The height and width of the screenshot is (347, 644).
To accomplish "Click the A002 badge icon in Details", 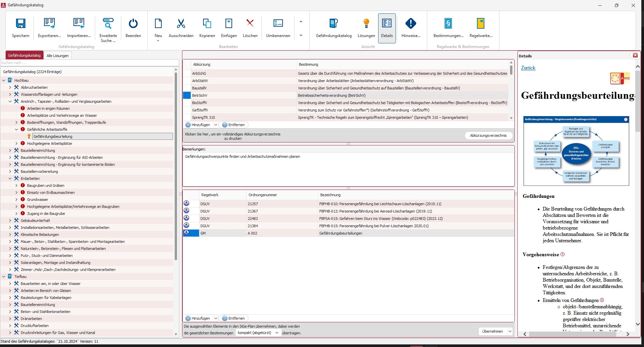I will [620, 78].
